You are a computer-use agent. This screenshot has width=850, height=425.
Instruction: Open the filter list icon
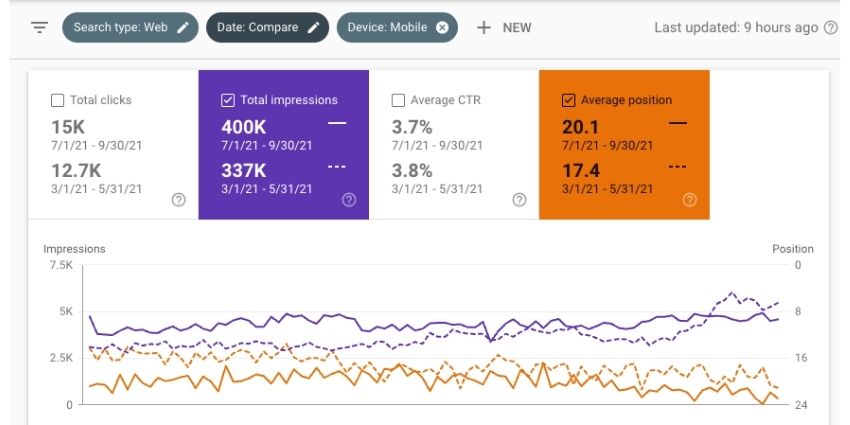40,28
